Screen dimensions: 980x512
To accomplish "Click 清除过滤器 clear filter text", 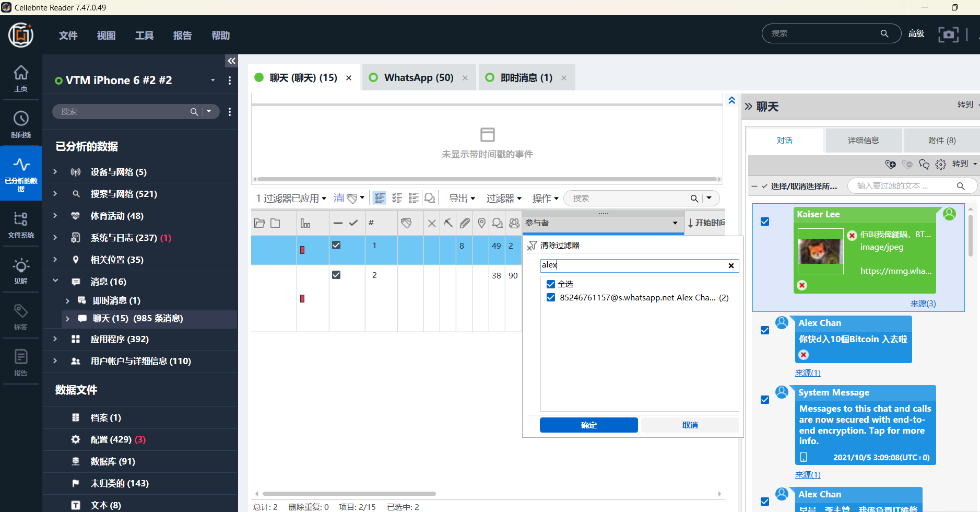I will coord(560,246).
